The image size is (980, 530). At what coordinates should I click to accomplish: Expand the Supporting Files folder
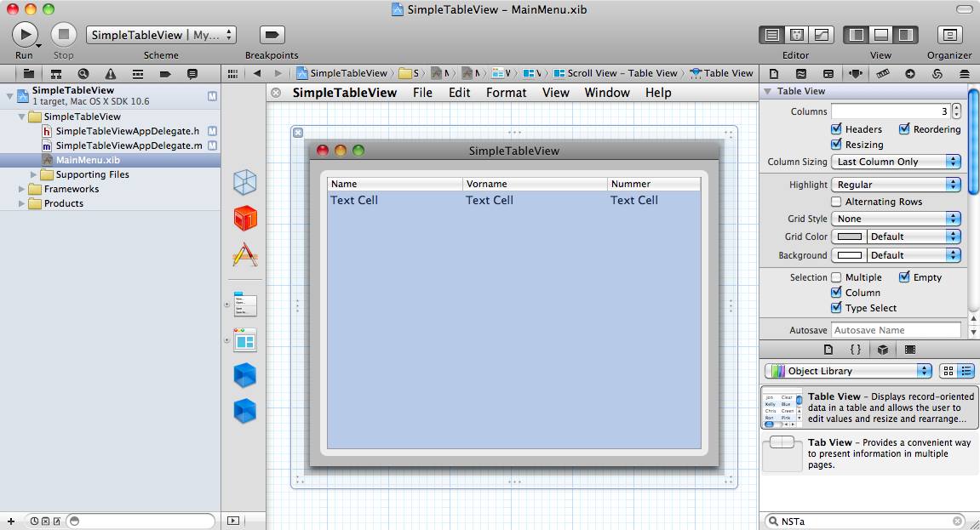pos(35,174)
